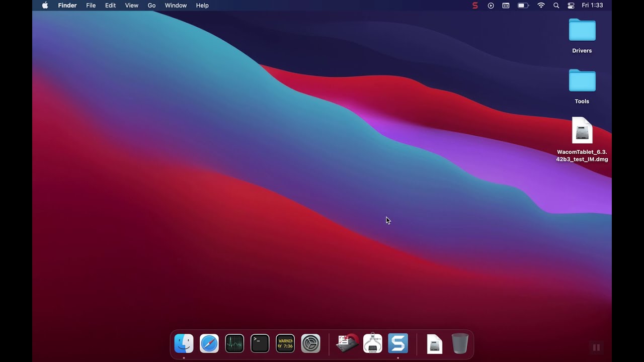Open Spotlight search
Image resolution: width=644 pixels, height=362 pixels.
556,6
